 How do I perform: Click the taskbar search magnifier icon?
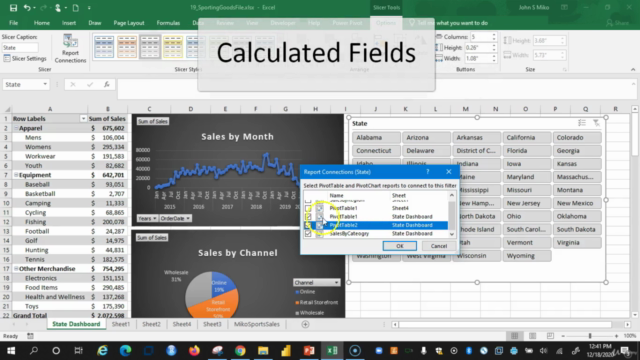pos(34,351)
